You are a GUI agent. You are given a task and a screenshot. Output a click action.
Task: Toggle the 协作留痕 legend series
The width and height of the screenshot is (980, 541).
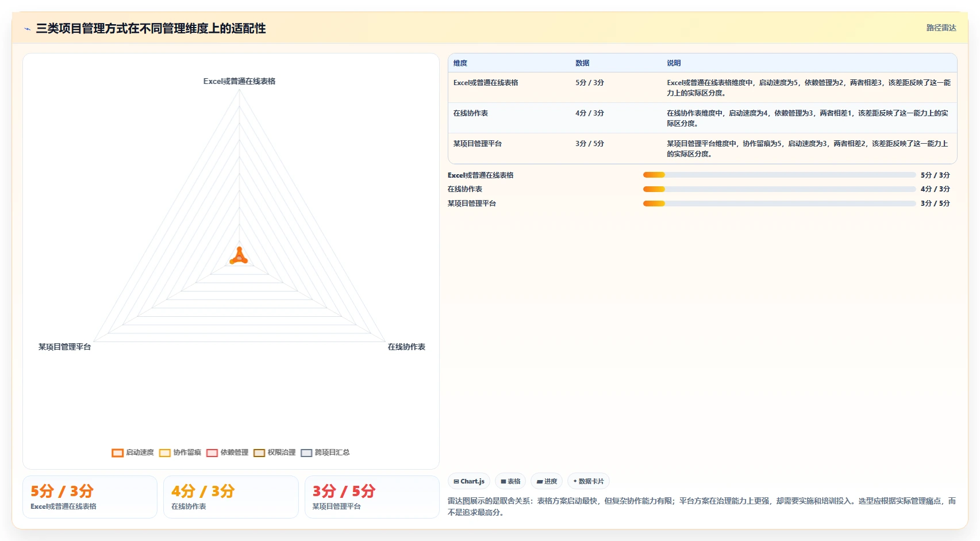180,452
